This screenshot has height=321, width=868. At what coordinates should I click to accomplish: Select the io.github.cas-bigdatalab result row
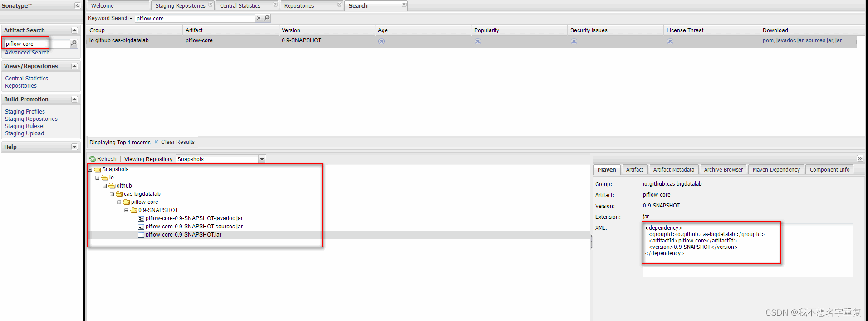[x=471, y=41]
